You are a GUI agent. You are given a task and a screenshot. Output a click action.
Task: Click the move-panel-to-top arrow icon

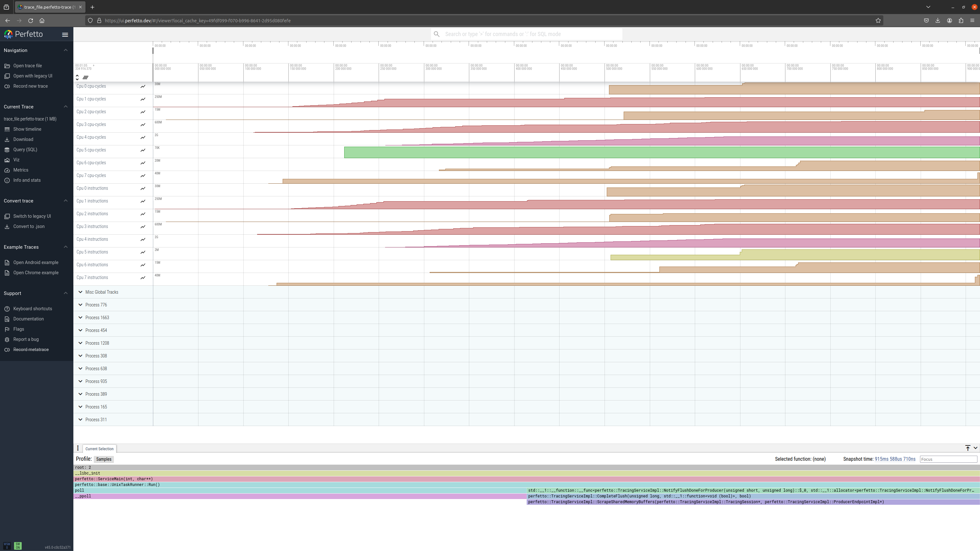tap(968, 448)
